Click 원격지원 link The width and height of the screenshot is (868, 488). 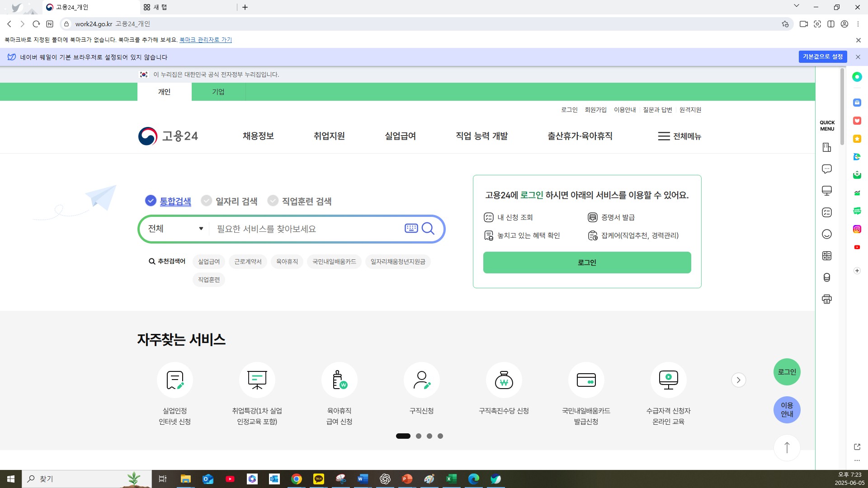tap(690, 110)
